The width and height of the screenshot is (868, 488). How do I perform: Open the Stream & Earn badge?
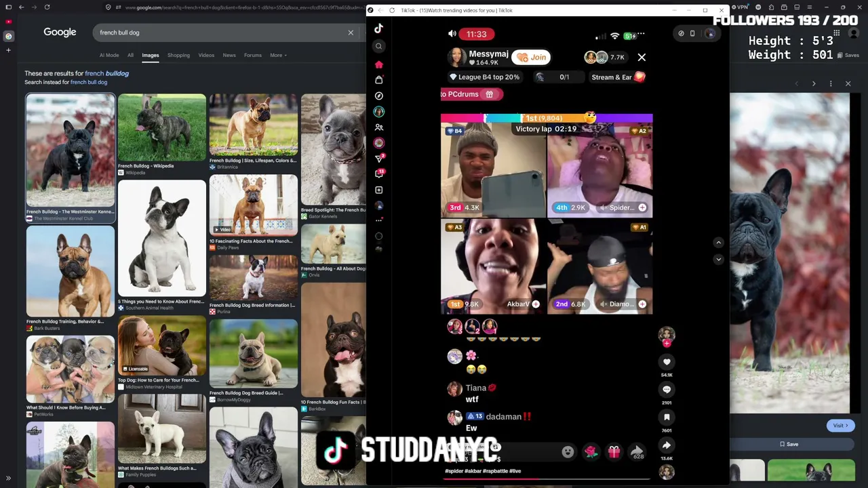click(618, 77)
